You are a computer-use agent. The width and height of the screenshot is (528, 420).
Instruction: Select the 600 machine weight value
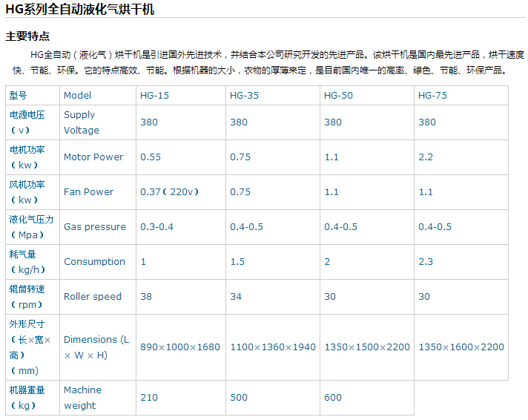(333, 398)
